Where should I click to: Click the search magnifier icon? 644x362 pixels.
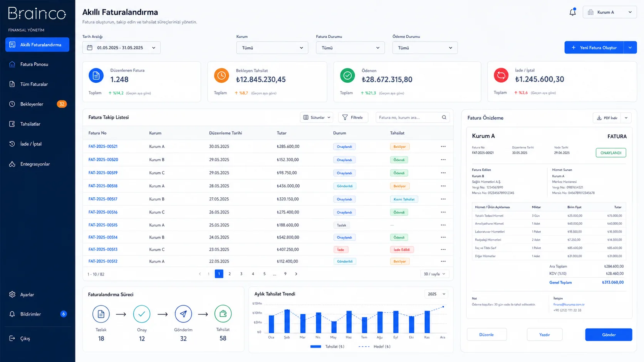[444, 117]
